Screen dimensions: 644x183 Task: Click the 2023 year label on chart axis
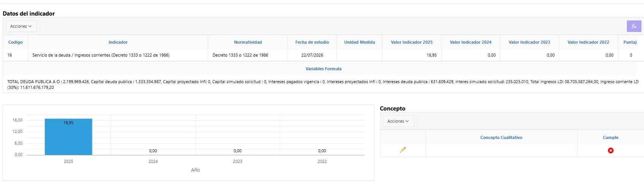pyautogui.click(x=237, y=161)
